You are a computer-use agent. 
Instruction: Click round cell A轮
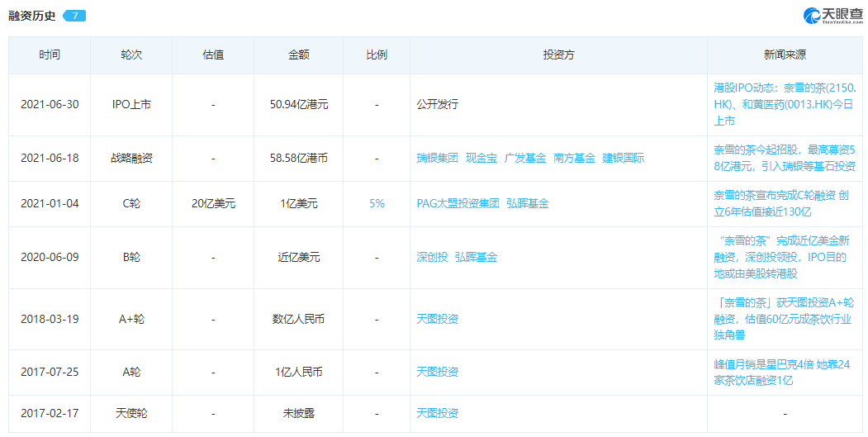[x=131, y=373]
